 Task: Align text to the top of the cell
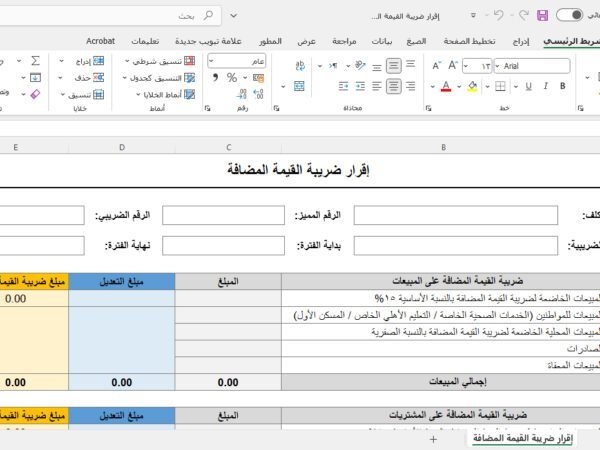[x=411, y=64]
